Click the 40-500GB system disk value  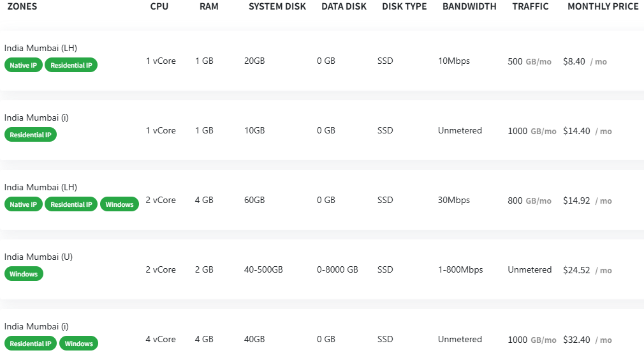click(x=263, y=269)
